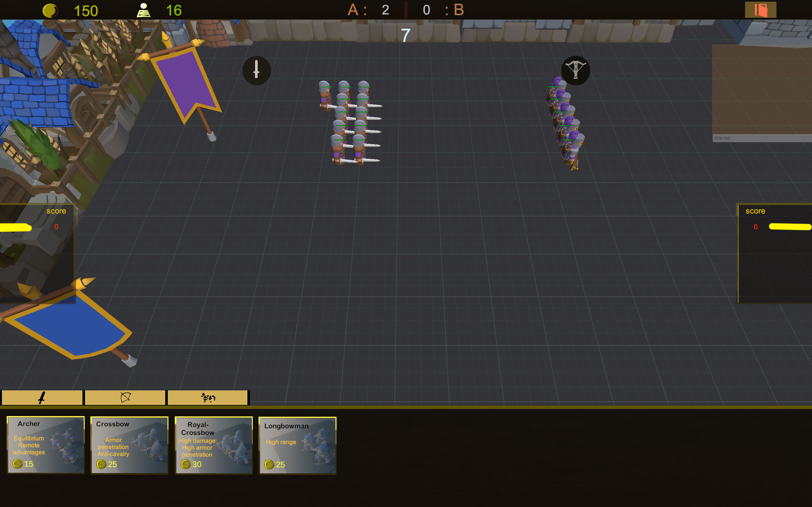Image resolution: width=812 pixels, height=507 pixels.
Task: Open the cavalry unit category
Action: tap(207, 397)
